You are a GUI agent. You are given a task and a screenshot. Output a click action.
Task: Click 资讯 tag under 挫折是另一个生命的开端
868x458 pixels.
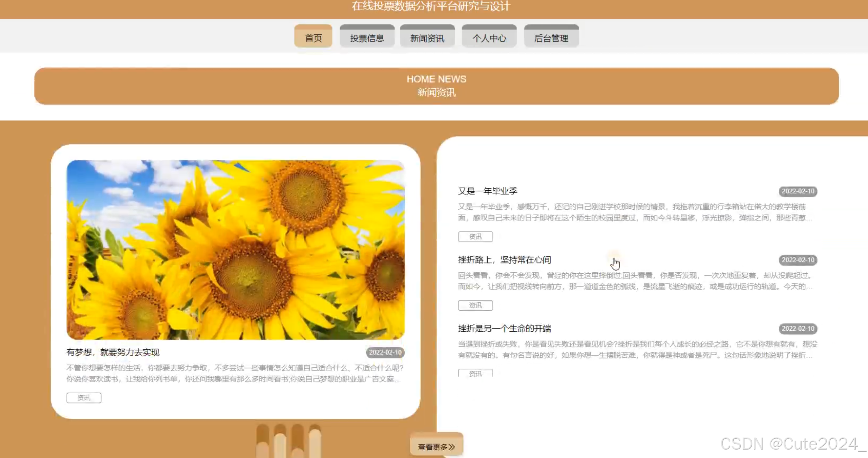(475, 373)
